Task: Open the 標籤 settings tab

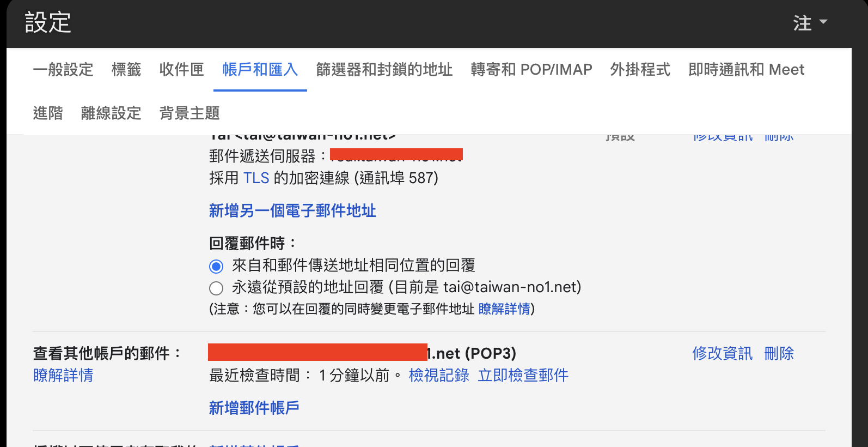Action: pos(126,70)
